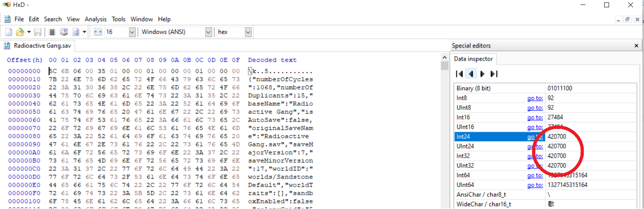Click the hex view scrollbar up arrow
644x209 pixels.
coord(444,57)
